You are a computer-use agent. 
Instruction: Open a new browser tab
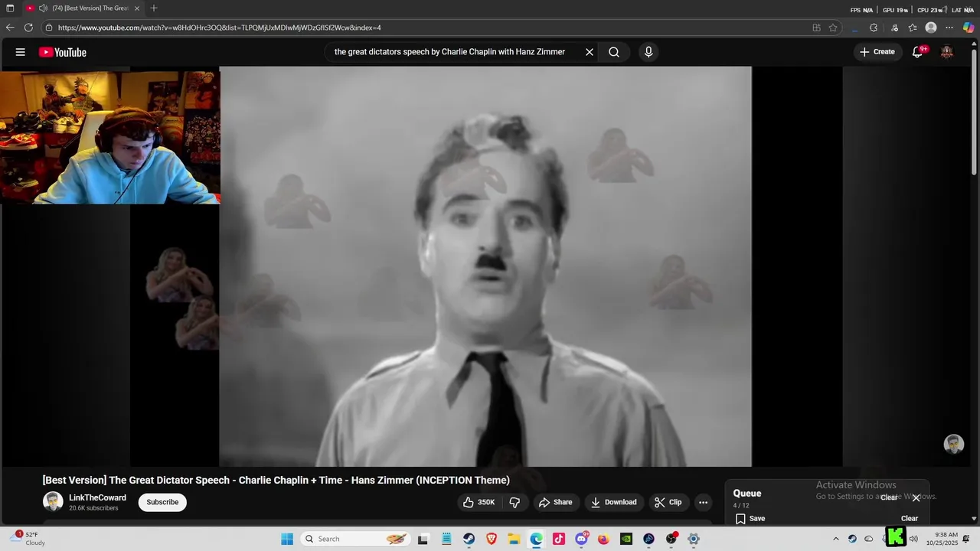click(x=154, y=8)
